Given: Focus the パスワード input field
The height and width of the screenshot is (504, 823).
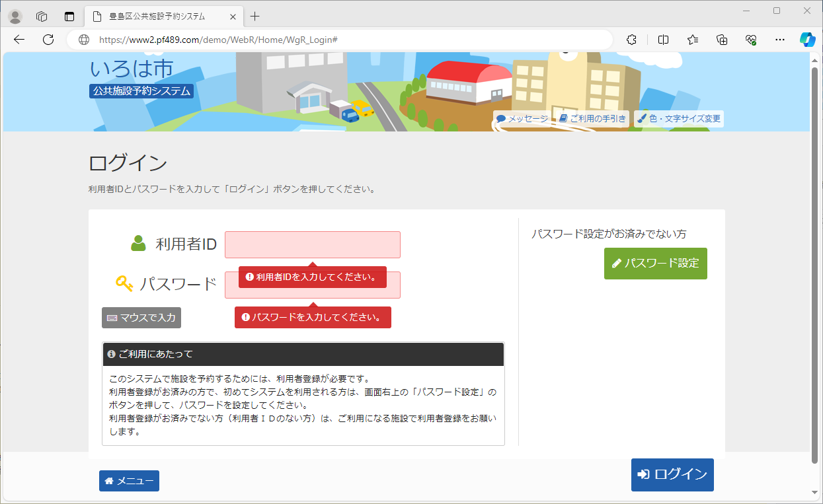Looking at the screenshot, I should (x=313, y=285).
